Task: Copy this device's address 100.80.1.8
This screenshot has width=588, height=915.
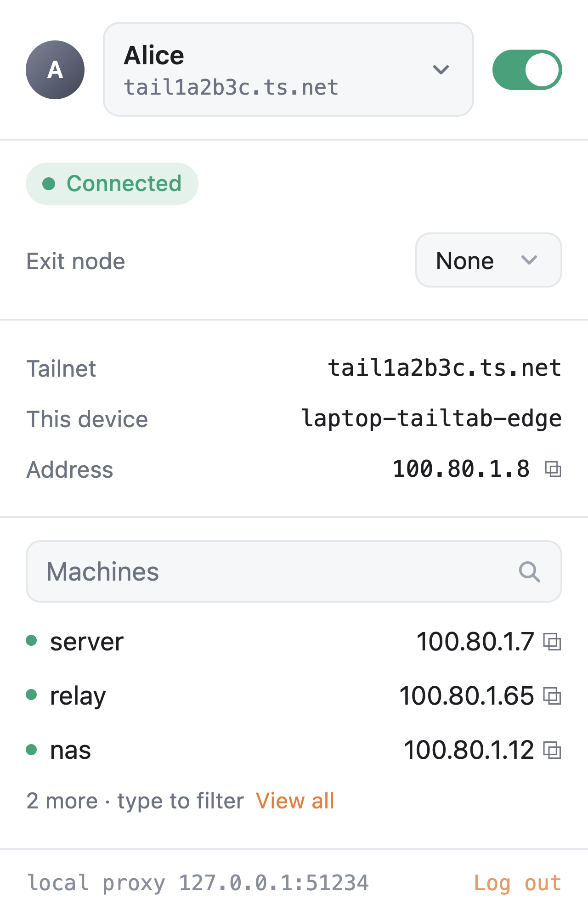Action: point(553,469)
